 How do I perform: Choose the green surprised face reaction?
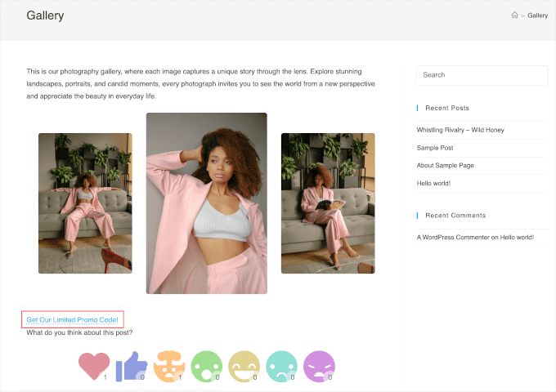[x=206, y=366]
